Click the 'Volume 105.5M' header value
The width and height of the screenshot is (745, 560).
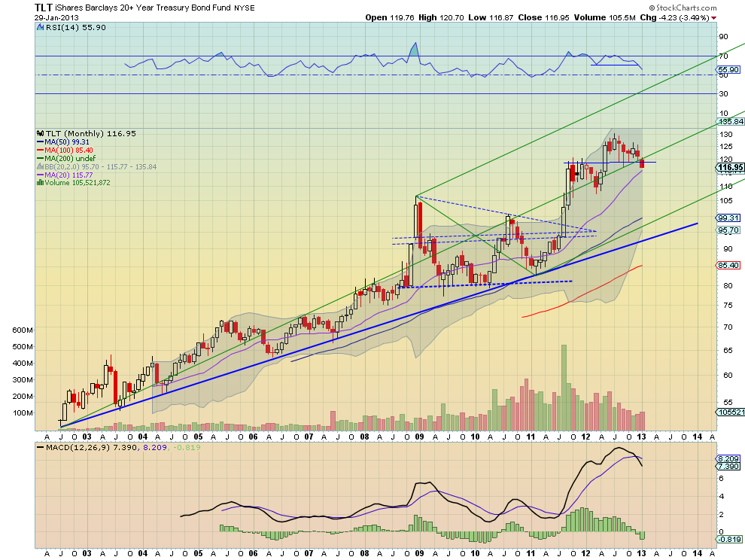coord(604,17)
